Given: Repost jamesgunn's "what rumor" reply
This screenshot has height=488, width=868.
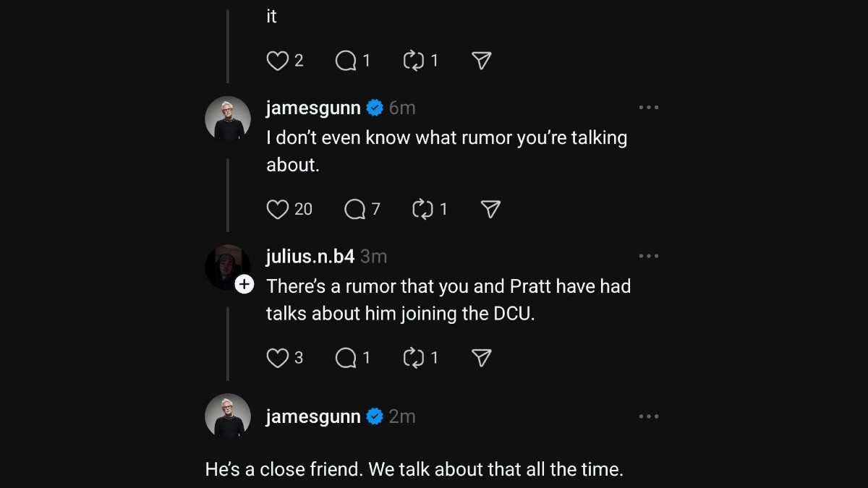Looking at the screenshot, I should pos(422,210).
